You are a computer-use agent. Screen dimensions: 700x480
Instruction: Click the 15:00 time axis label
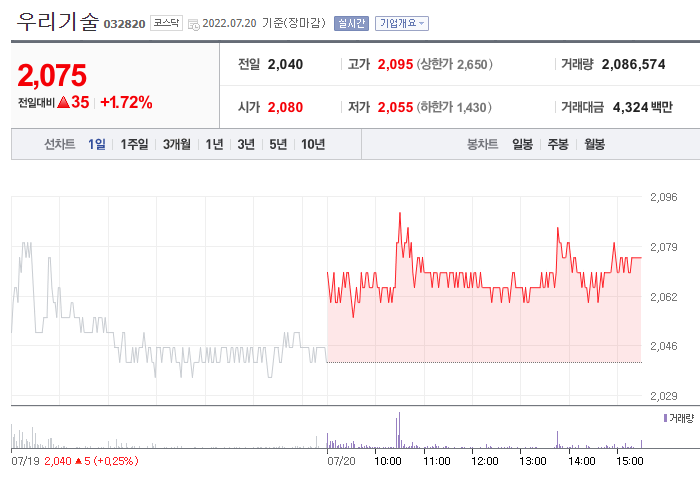(629, 461)
